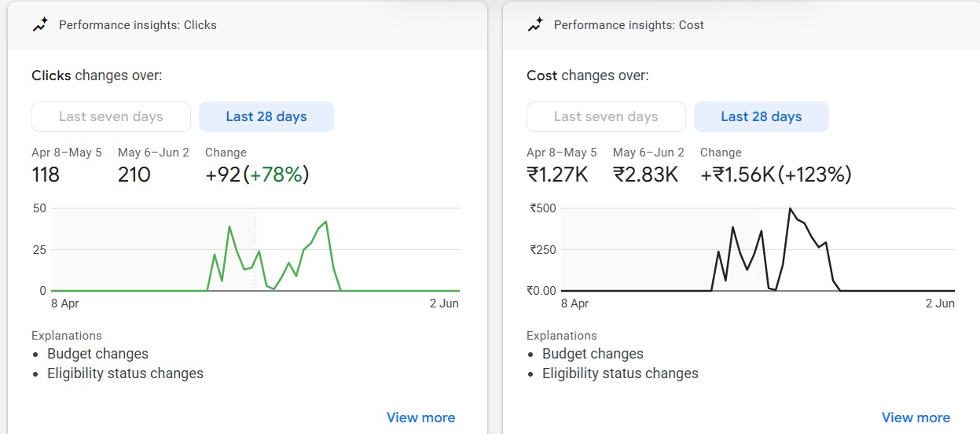Click the Performance insights: Cost header
This screenshot has height=434, width=980.
coord(629,25)
